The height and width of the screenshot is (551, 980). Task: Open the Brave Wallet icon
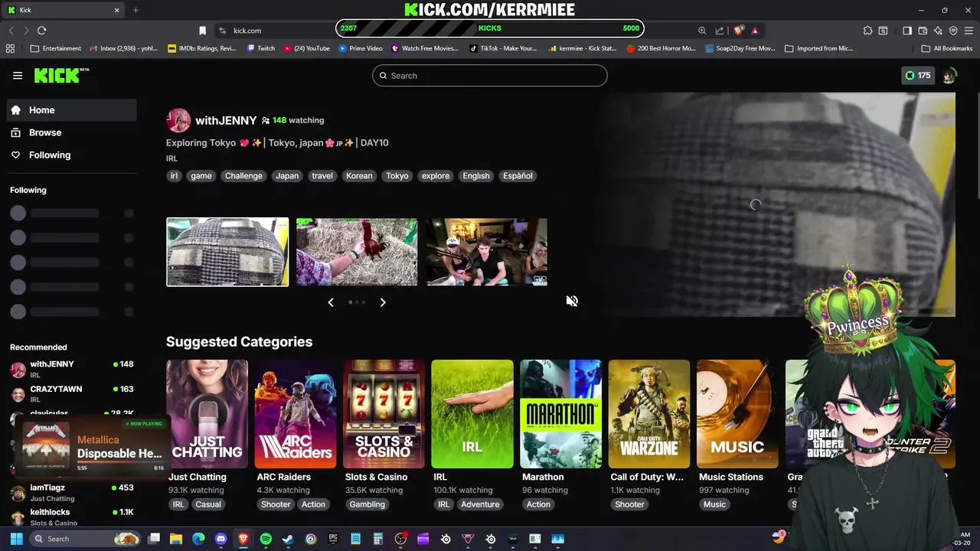pos(923,31)
